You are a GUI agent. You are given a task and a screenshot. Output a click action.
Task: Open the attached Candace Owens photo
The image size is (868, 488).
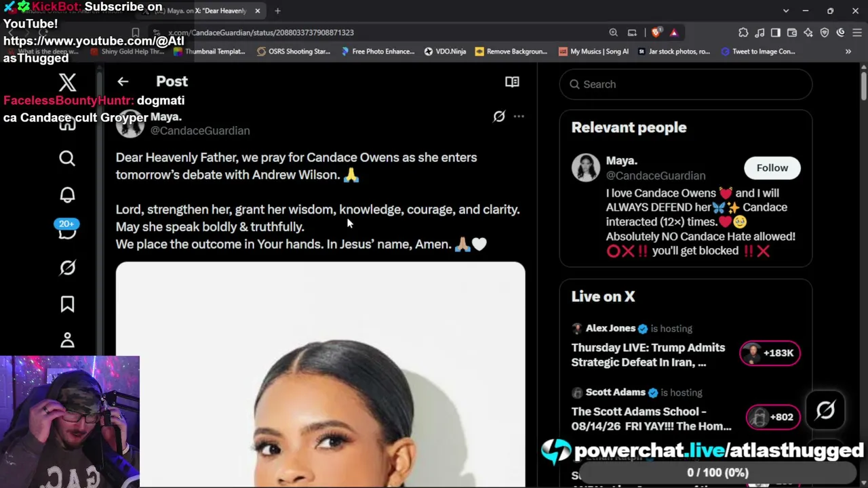320,375
